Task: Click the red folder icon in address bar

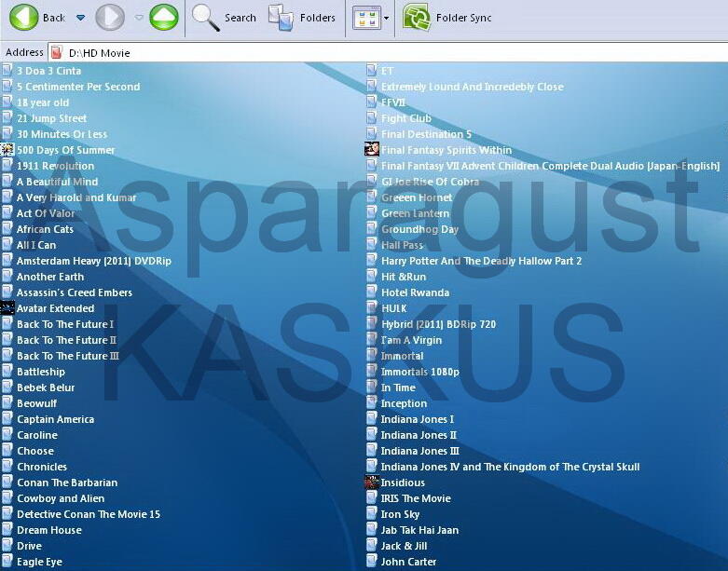Action: tap(57, 52)
